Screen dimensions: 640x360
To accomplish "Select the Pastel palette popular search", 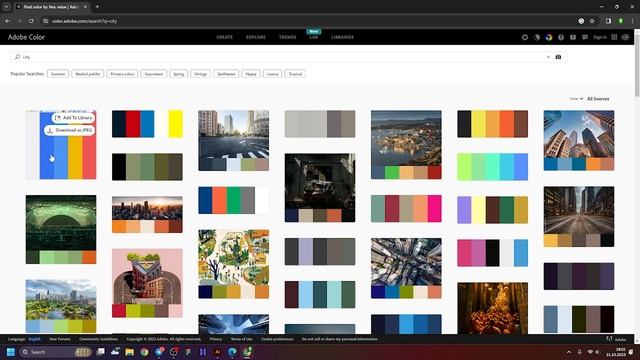I will point(88,74).
